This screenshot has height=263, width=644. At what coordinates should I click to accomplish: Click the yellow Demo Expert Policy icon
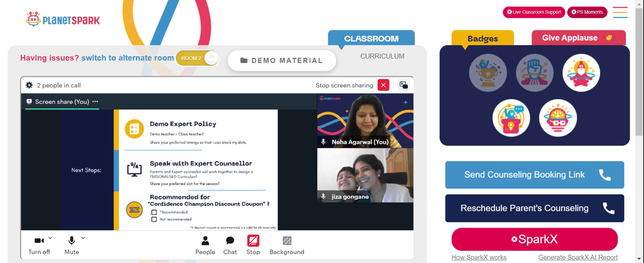(135, 129)
